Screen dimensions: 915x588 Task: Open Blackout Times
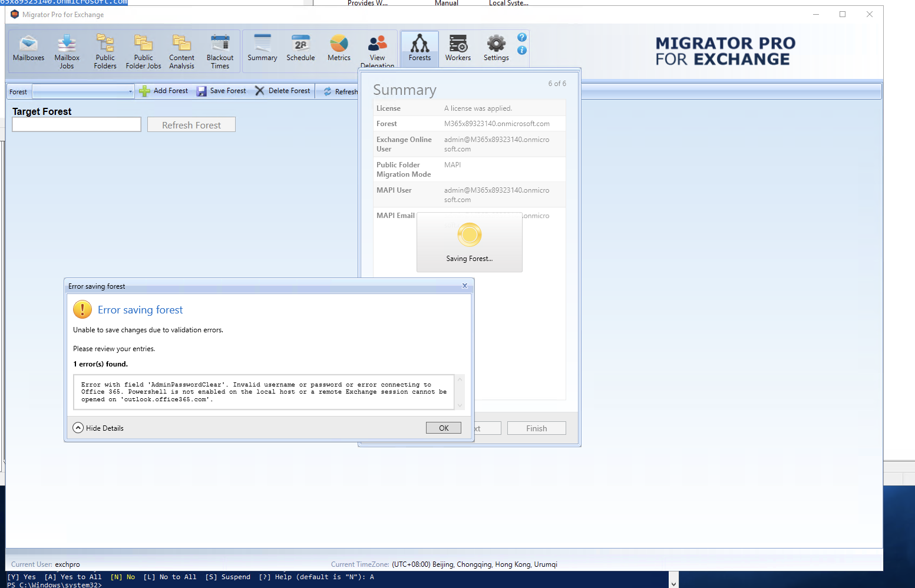(x=220, y=51)
